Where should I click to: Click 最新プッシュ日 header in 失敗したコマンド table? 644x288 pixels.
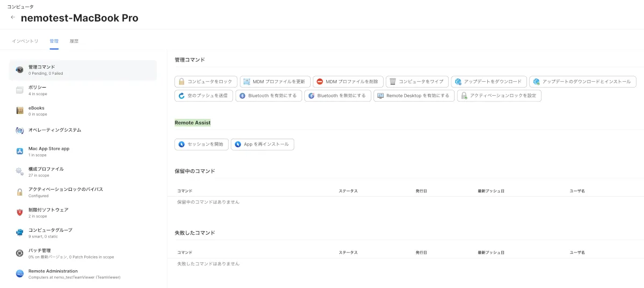click(491, 252)
